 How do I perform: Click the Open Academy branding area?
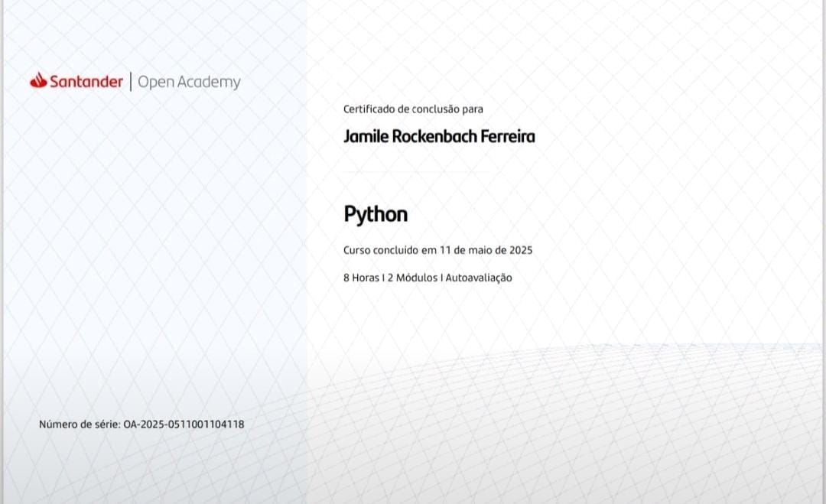click(x=188, y=81)
